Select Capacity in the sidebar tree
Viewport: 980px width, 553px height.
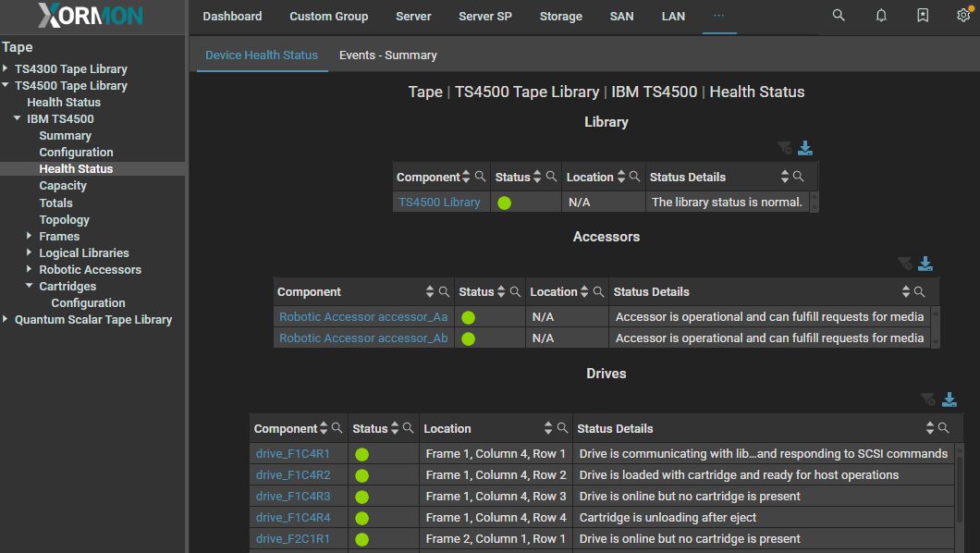(63, 186)
